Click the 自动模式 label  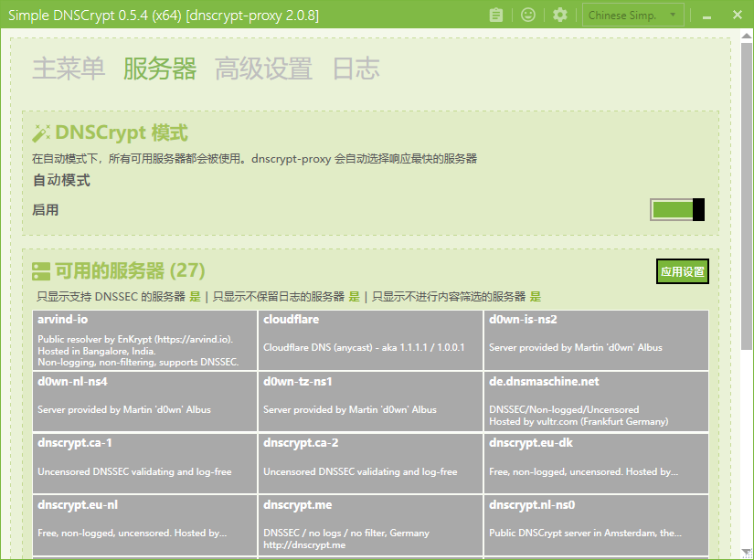61,180
